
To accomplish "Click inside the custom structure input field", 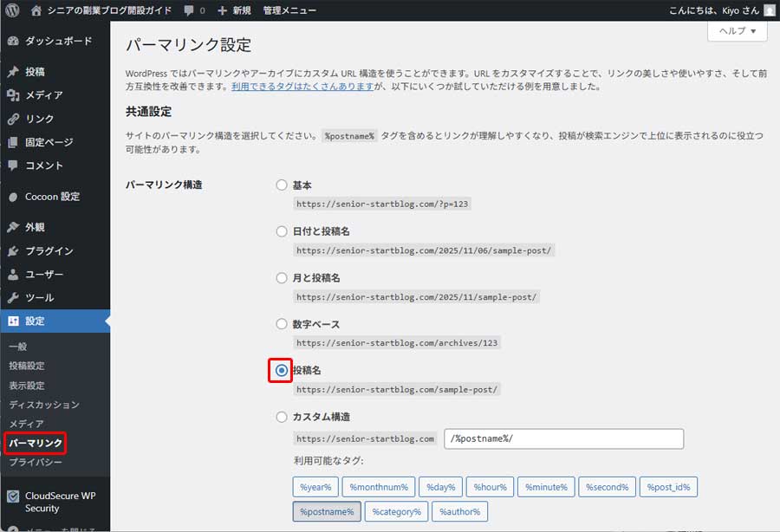I will point(563,438).
